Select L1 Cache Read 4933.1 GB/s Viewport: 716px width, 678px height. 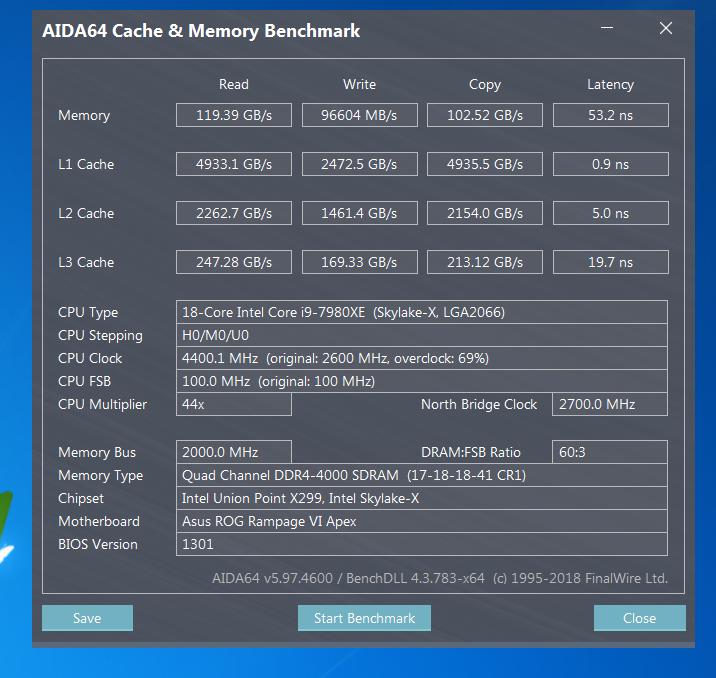(234, 164)
